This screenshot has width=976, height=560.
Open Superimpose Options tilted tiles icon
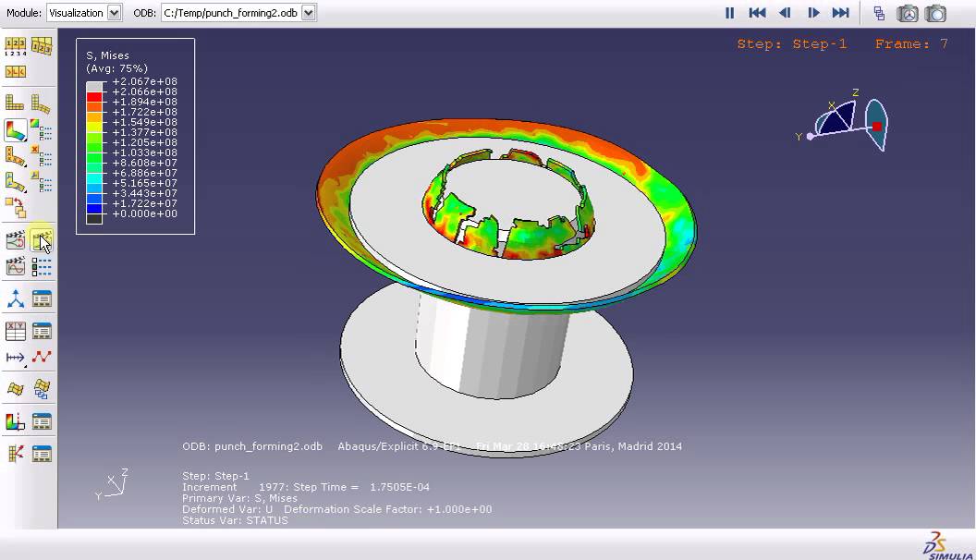click(42, 46)
